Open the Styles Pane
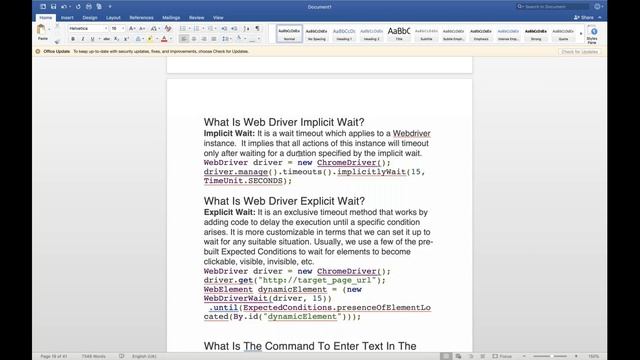Image resolution: width=640 pixels, height=360 pixels. 593,34
